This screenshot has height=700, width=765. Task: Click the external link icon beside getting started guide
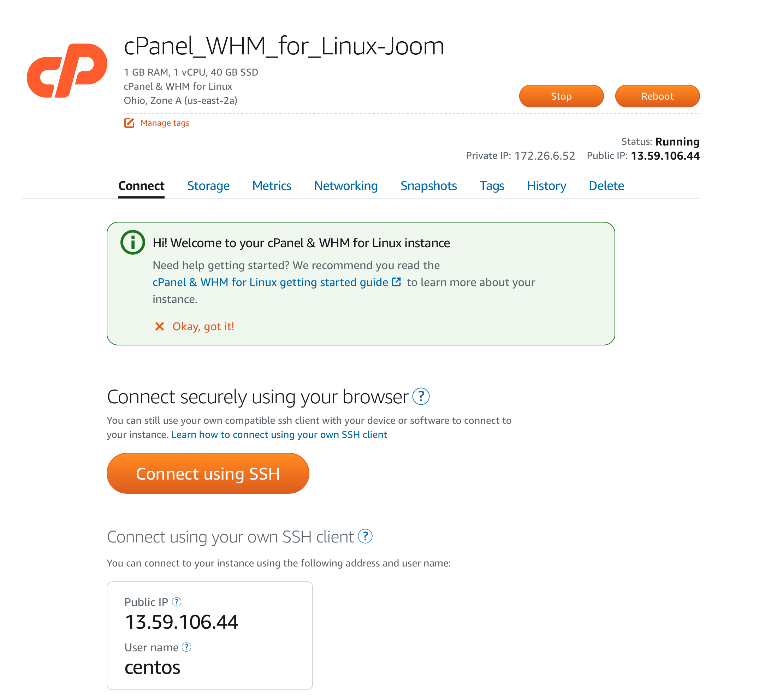(396, 282)
